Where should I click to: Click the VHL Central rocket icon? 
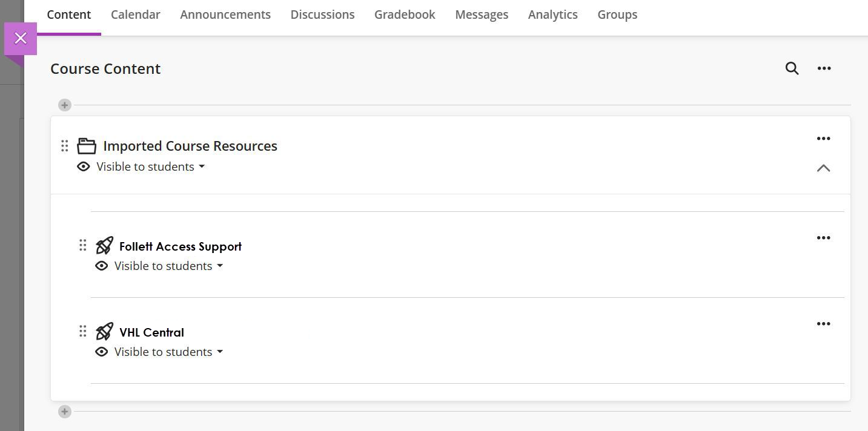coord(104,331)
